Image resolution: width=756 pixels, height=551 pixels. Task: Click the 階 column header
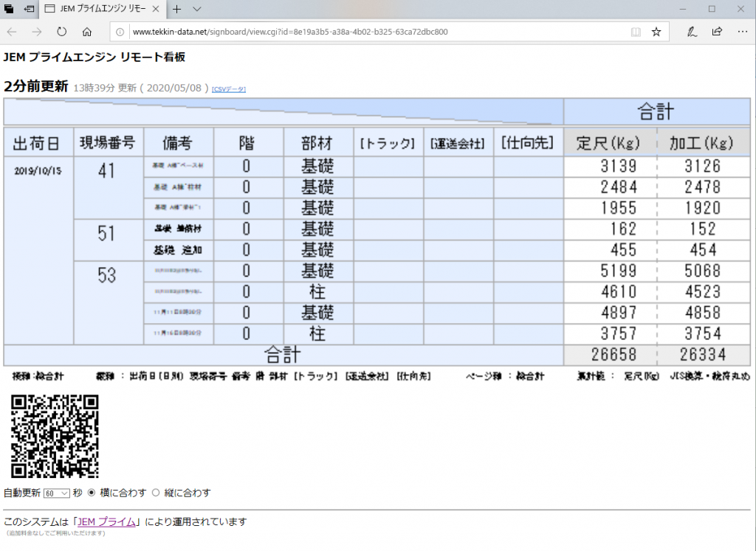click(x=248, y=142)
